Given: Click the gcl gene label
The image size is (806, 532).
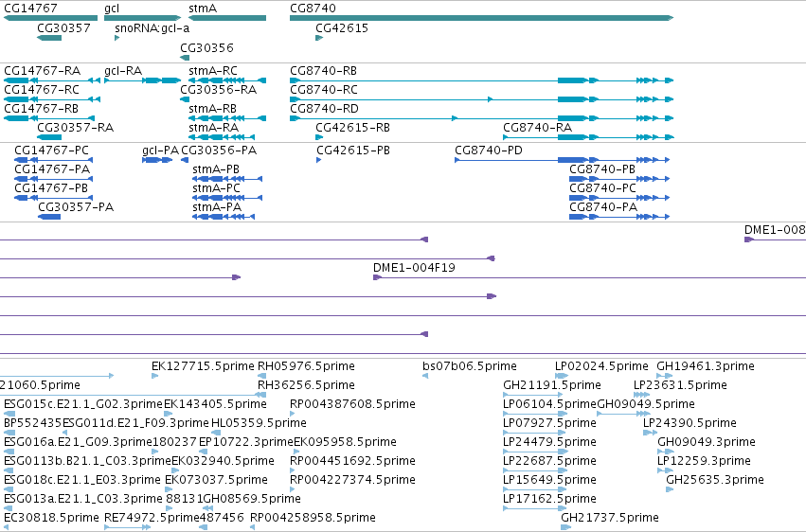Looking at the screenshot, I should (x=112, y=9).
